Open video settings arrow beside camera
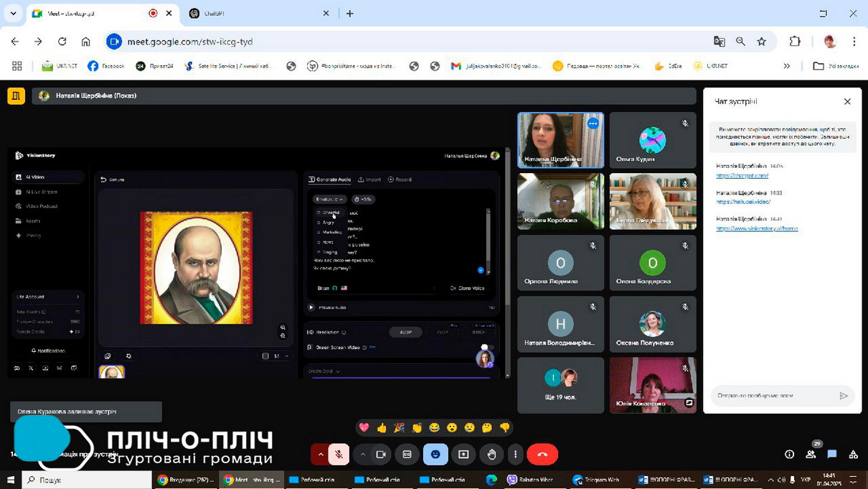 [x=363, y=455]
